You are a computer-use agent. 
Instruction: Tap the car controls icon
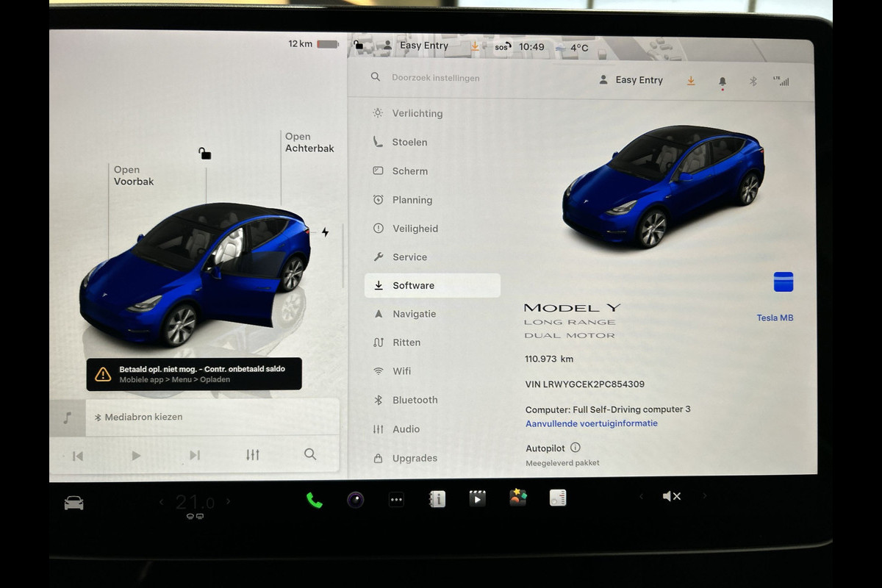(x=73, y=503)
